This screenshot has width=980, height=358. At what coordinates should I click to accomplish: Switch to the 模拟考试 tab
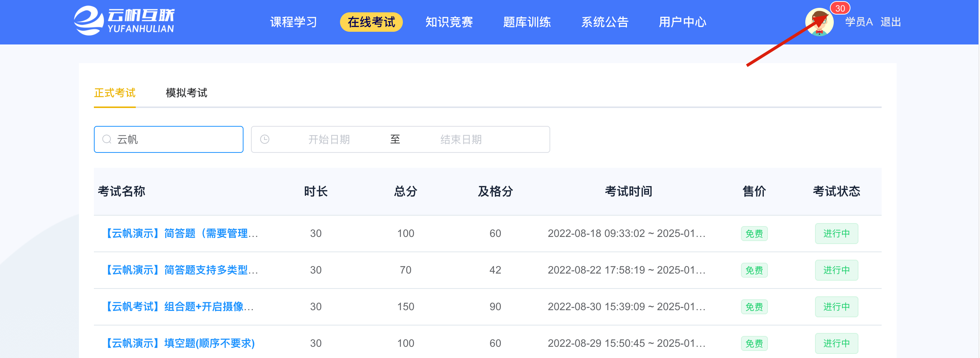186,93
